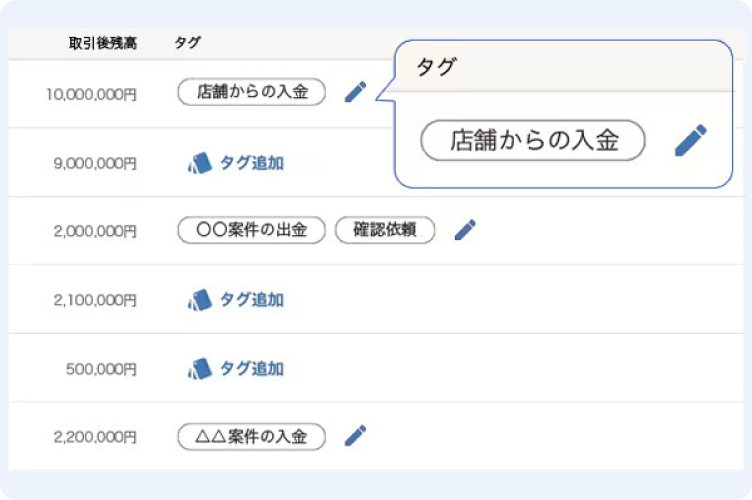Click pencil icon beside 店舗からの入金 tag in table
The image size is (752, 500).
pyautogui.click(x=355, y=92)
